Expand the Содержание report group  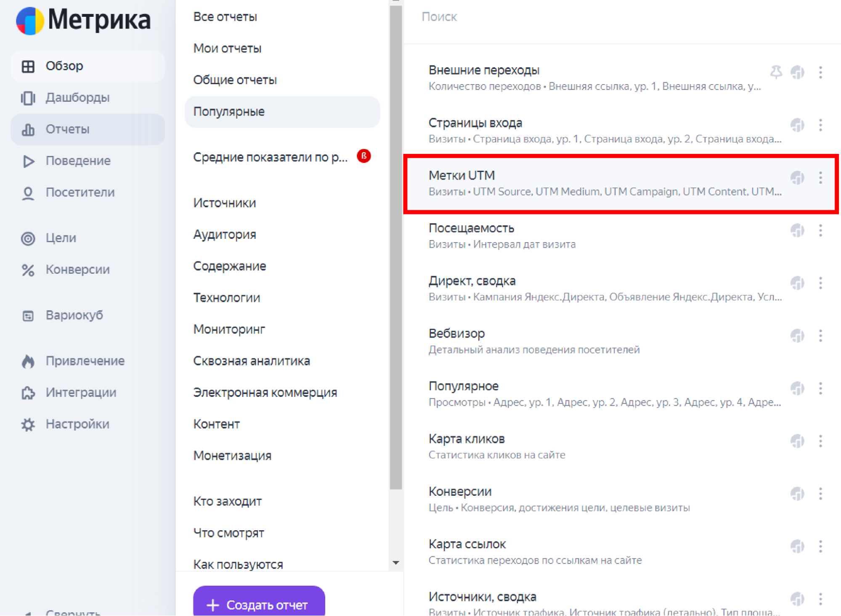coord(229,266)
